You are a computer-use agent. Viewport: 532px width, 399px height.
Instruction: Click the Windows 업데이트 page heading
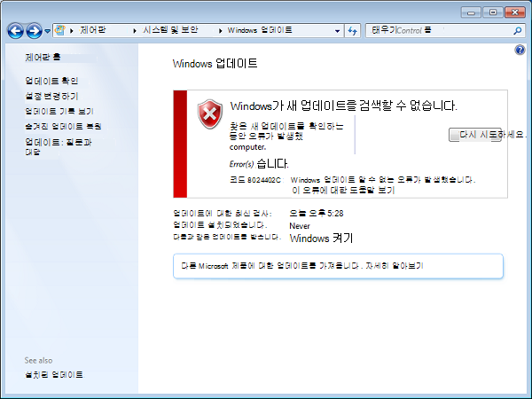[215, 64]
